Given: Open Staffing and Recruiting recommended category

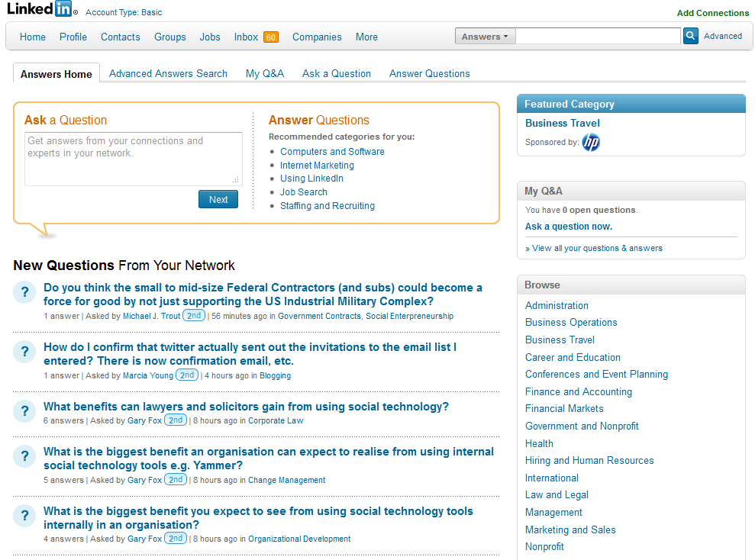Looking at the screenshot, I should (x=327, y=205).
